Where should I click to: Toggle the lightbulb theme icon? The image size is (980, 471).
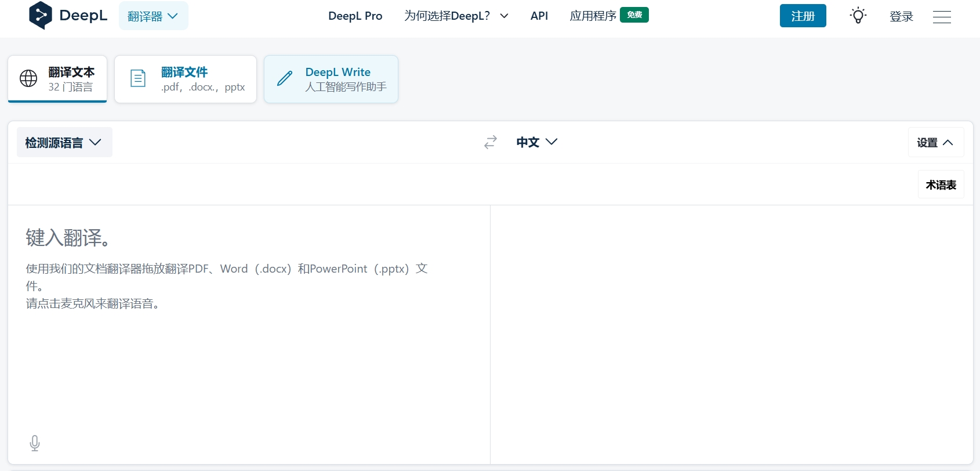coord(858,16)
